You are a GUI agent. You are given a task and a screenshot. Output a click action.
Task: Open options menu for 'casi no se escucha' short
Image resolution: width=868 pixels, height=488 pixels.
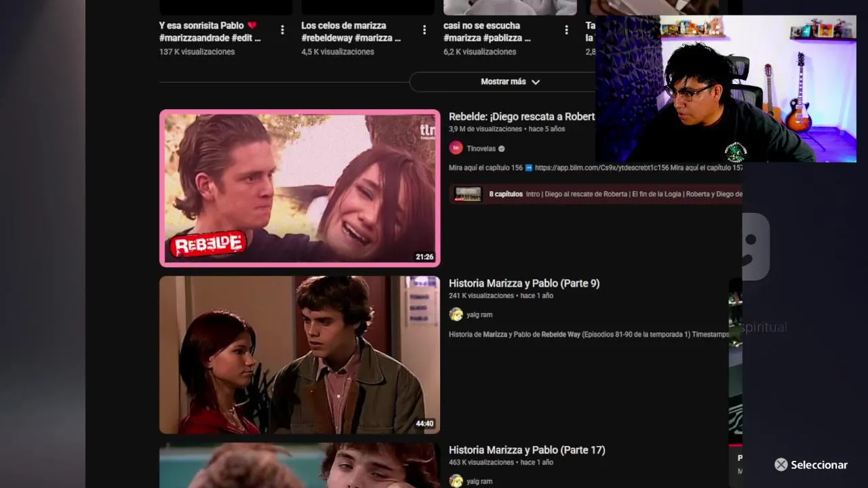click(566, 30)
